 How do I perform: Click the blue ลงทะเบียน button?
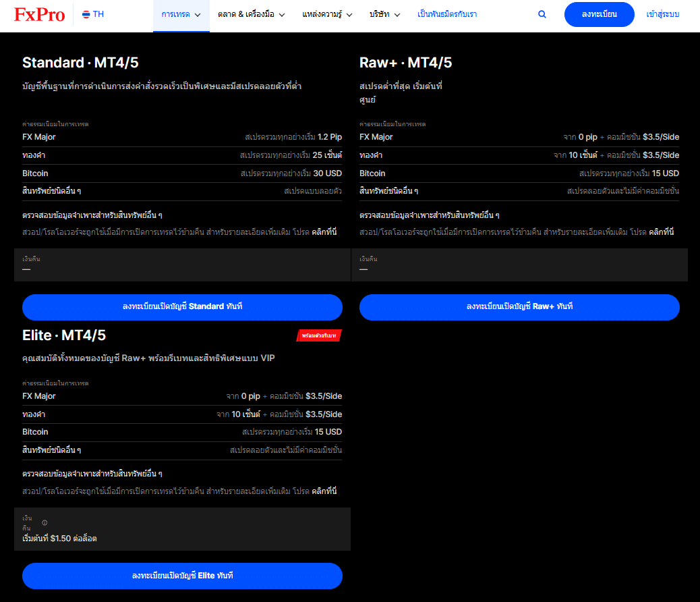point(599,14)
